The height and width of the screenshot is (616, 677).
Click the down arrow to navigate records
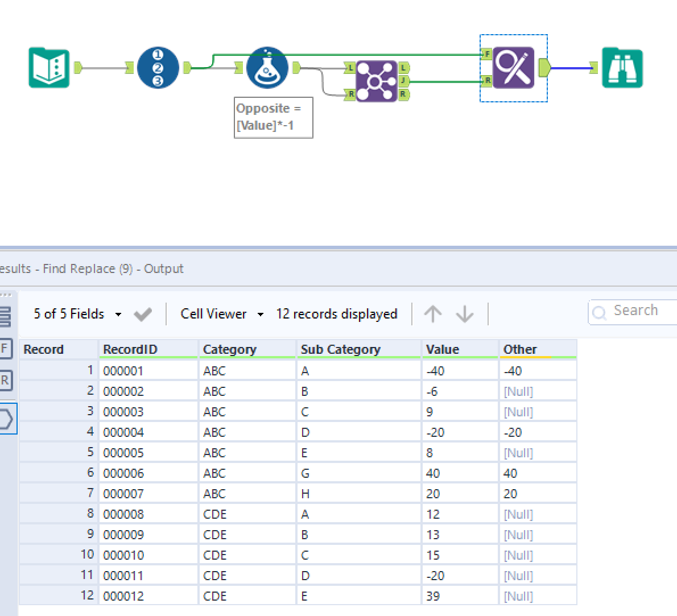pyautogui.click(x=464, y=313)
